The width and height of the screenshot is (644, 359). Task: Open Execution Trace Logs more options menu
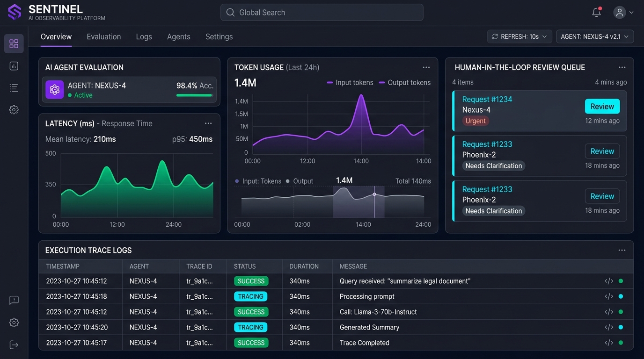[622, 250]
